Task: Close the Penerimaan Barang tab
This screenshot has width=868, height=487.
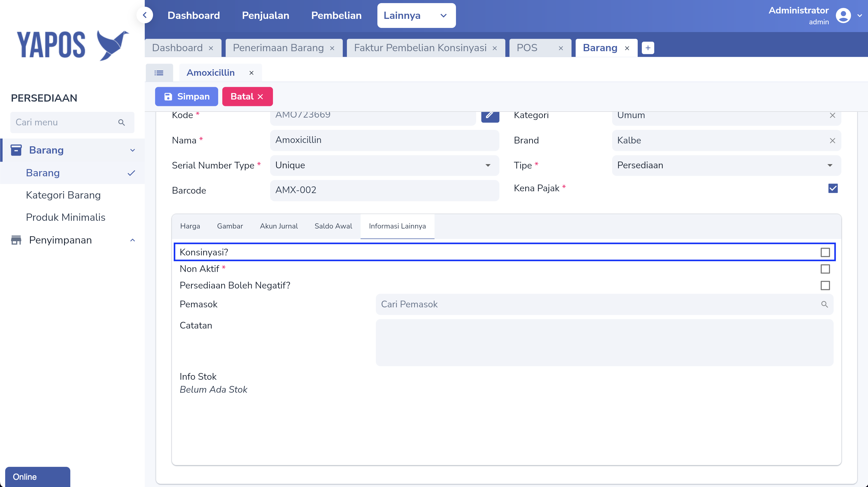Action: point(332,48)
